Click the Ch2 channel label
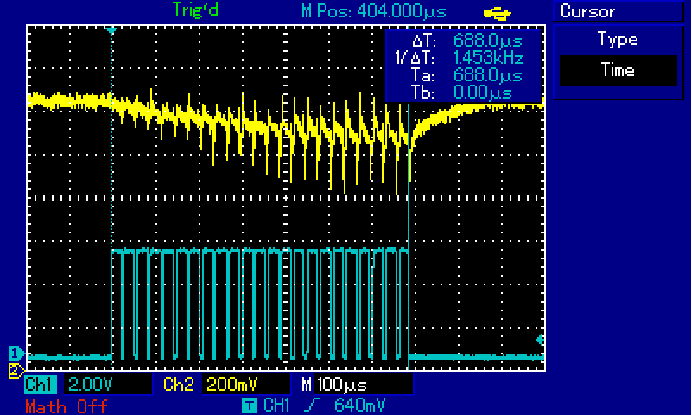Viewport: 692px width, 415px height. click(x=178, y=385)
